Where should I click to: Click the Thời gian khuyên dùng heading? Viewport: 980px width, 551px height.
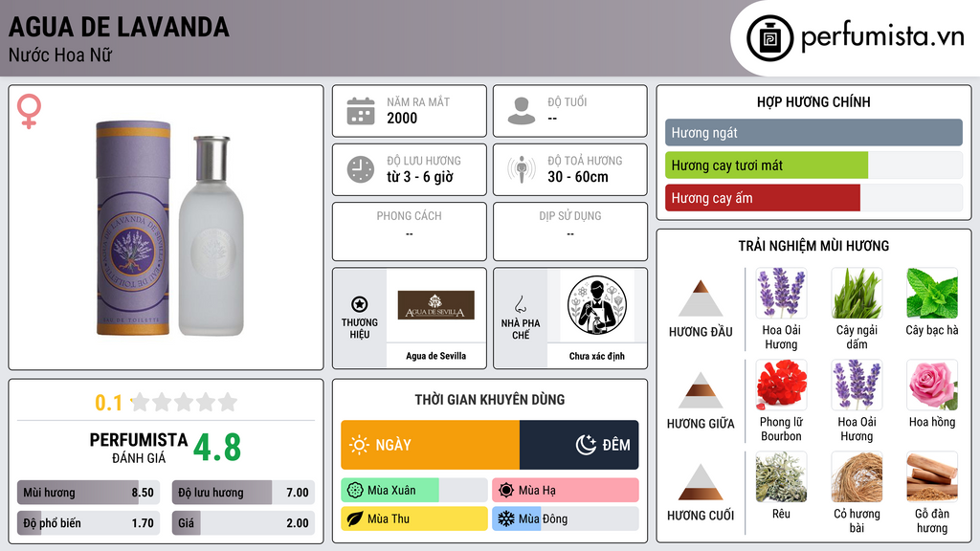(x=490, y=400)
